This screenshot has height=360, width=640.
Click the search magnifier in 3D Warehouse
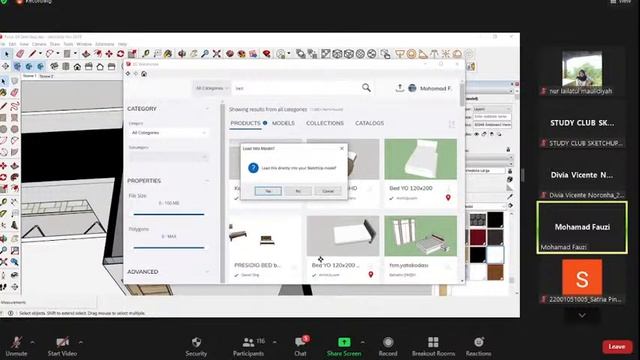[x=366, y=87]
